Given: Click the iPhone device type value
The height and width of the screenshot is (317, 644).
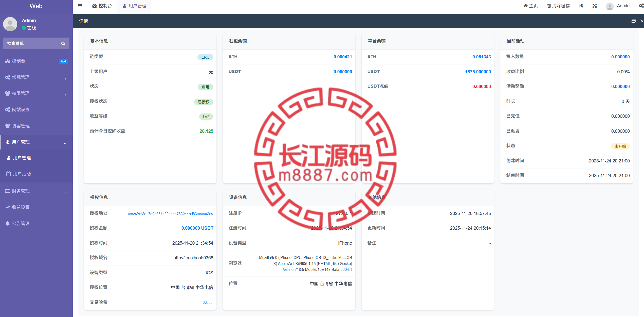Looking at the screenshot, I should pyautogui.click(x=345, y=243).
